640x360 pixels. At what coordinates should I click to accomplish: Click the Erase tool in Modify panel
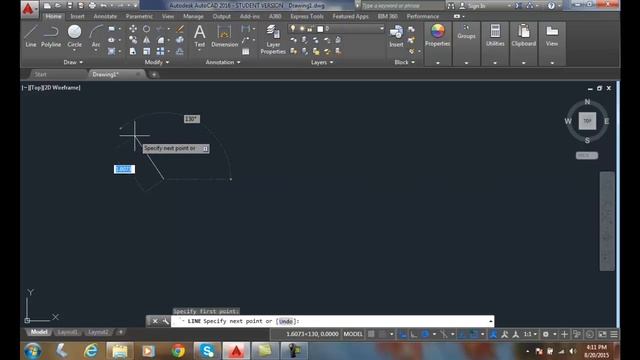[x=180, y=29]
